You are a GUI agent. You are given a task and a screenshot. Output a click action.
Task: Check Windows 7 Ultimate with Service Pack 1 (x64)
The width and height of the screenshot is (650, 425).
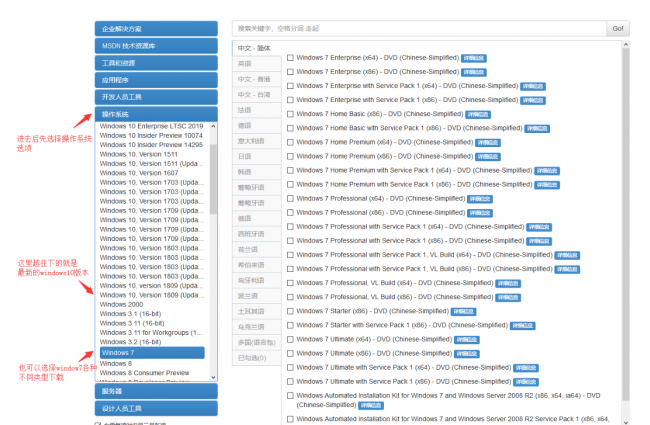click(x=290, y=368)
